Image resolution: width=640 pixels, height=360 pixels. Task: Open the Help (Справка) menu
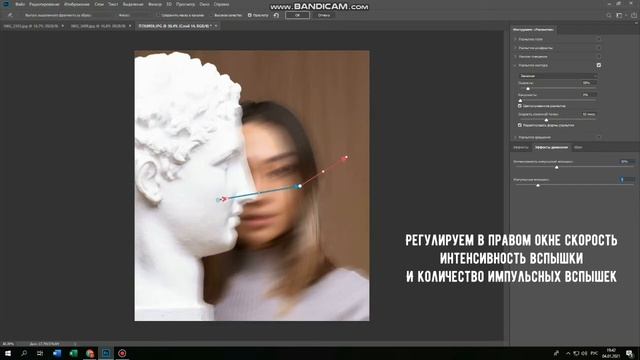[222, 4]
